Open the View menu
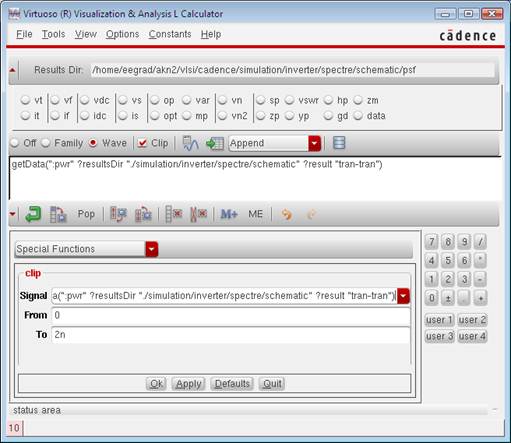The height and width of the screenshot is (443, 511). (x=86, y=34)
